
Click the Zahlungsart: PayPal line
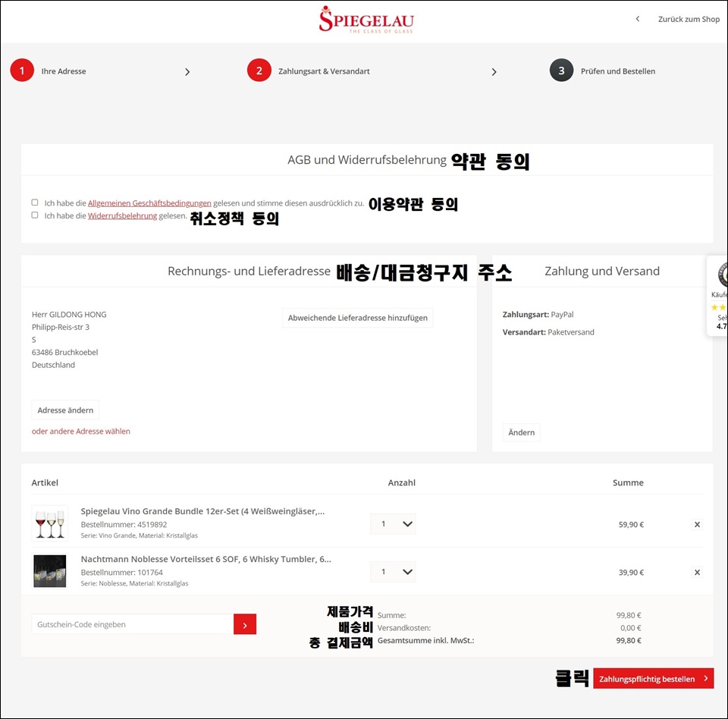538,315
